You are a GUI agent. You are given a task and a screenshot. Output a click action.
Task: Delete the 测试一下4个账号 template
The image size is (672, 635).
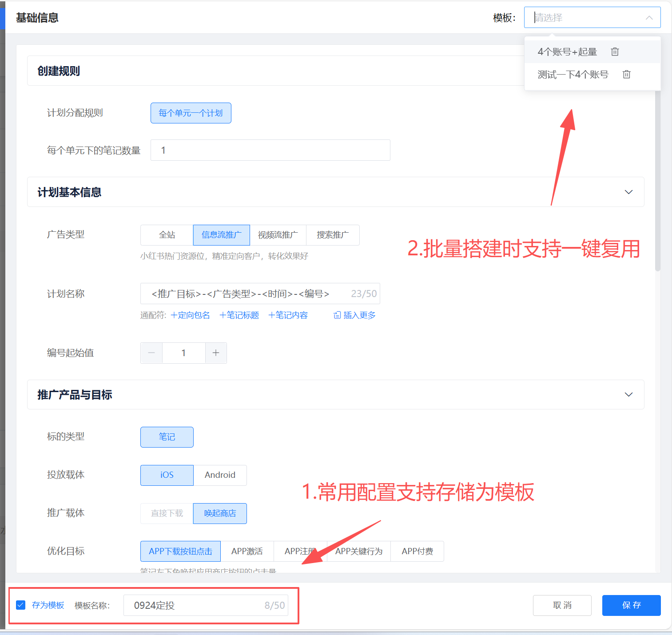[x=626, y=75]
